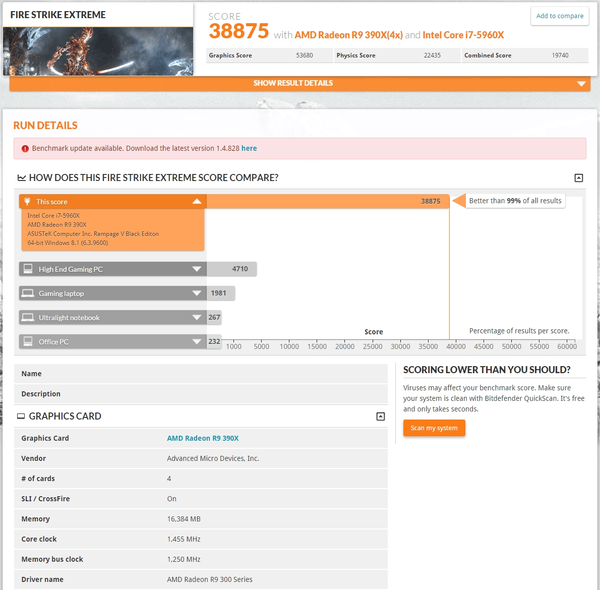This screenshot has height=590, width=600.
Task: Click the Add to compare button
Action: (559, 16)
